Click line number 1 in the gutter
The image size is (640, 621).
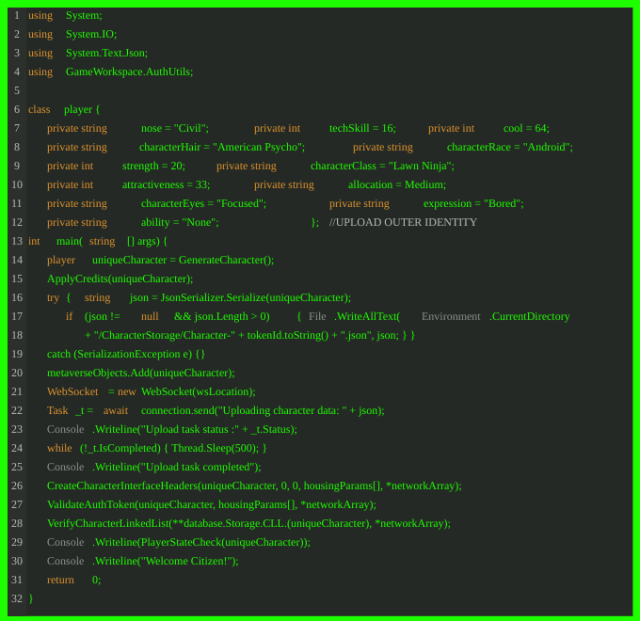point(17,16)
